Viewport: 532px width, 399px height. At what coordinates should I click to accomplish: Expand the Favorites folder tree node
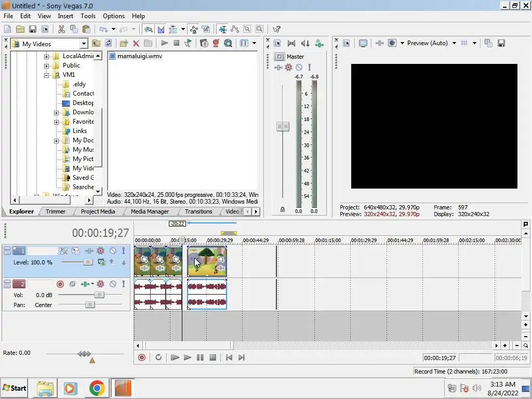coord(56,122)
